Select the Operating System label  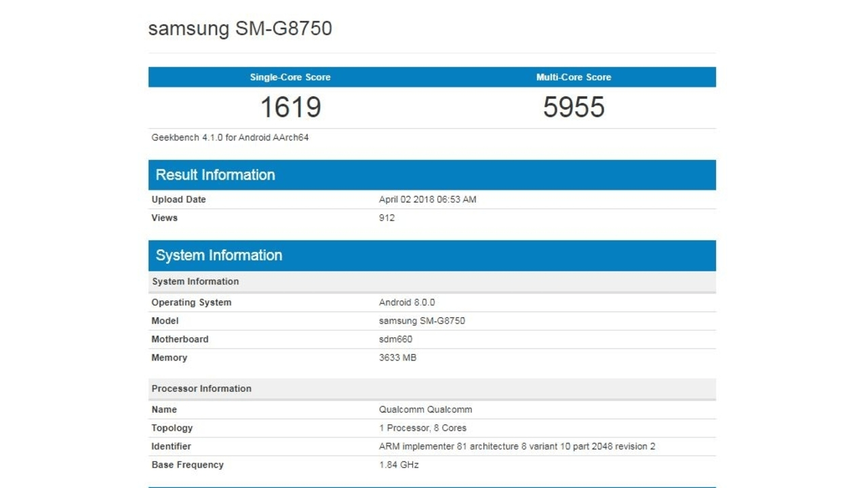(x=191, y=302)
